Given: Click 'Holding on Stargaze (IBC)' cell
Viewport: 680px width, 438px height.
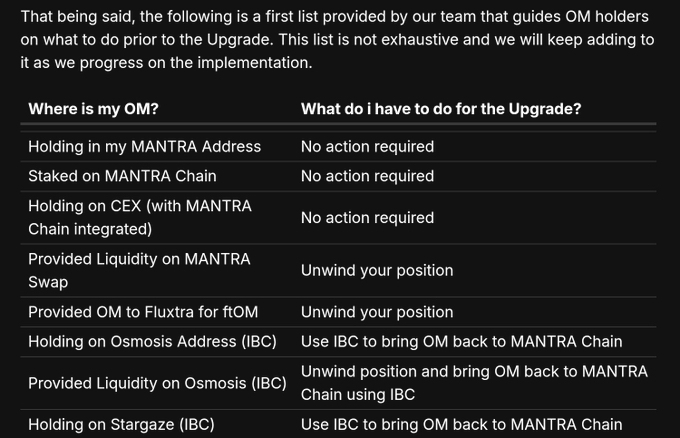Looking at the screenshot, I should coord(121,425).
